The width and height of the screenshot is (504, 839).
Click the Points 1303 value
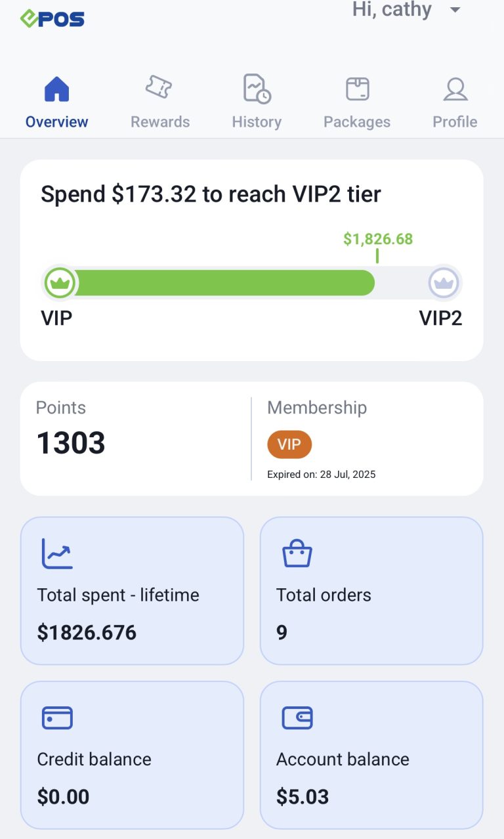click(71, 443)
